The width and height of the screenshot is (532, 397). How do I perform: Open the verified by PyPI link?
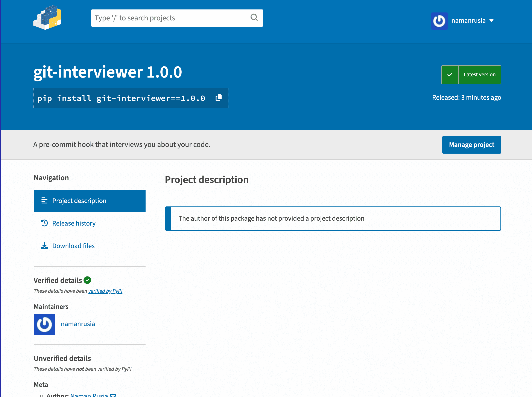tap(105, 291)
